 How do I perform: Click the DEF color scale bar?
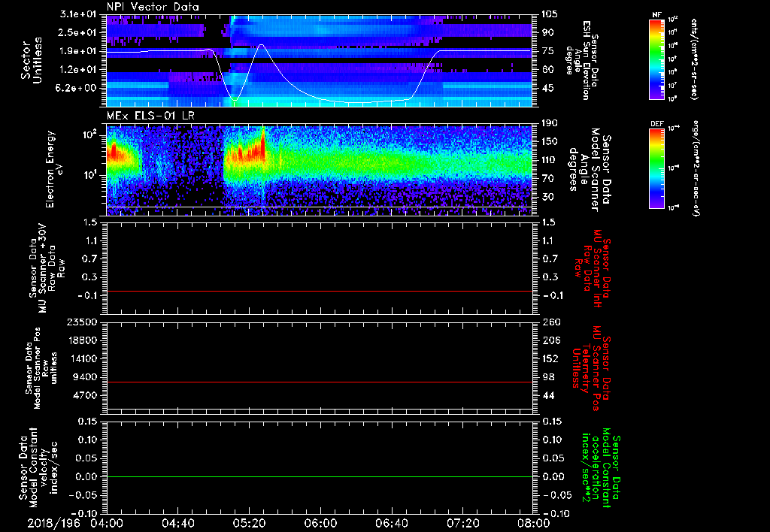point(657,168)
